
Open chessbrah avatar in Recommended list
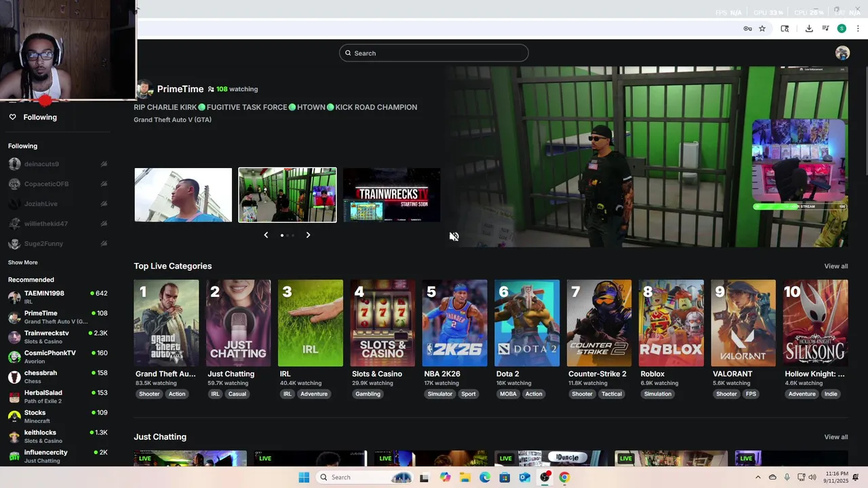(14, 377)
